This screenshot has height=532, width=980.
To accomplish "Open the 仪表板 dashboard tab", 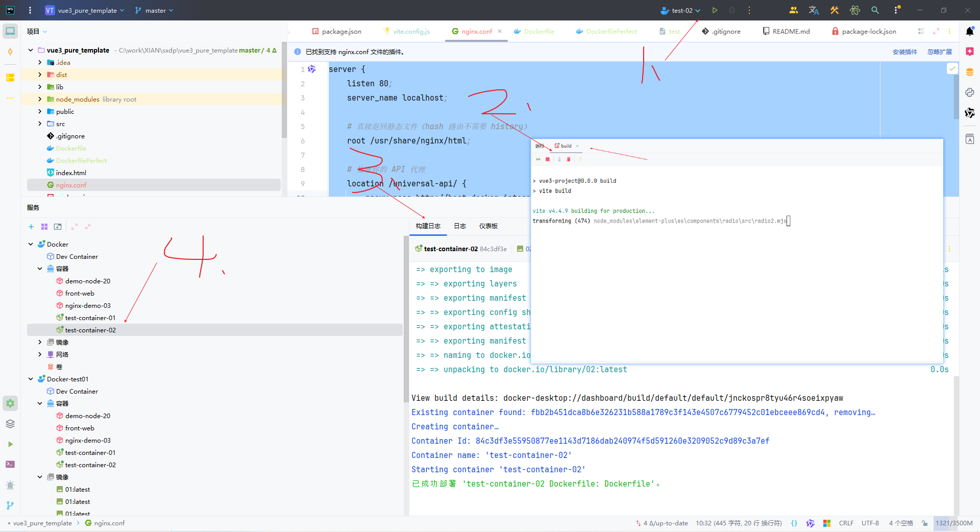I will pos(488,226).
